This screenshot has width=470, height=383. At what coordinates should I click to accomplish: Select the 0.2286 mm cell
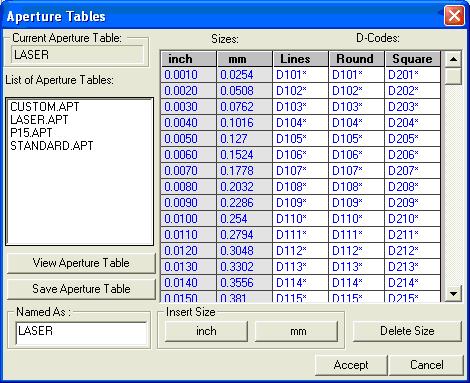coord(245,203)
